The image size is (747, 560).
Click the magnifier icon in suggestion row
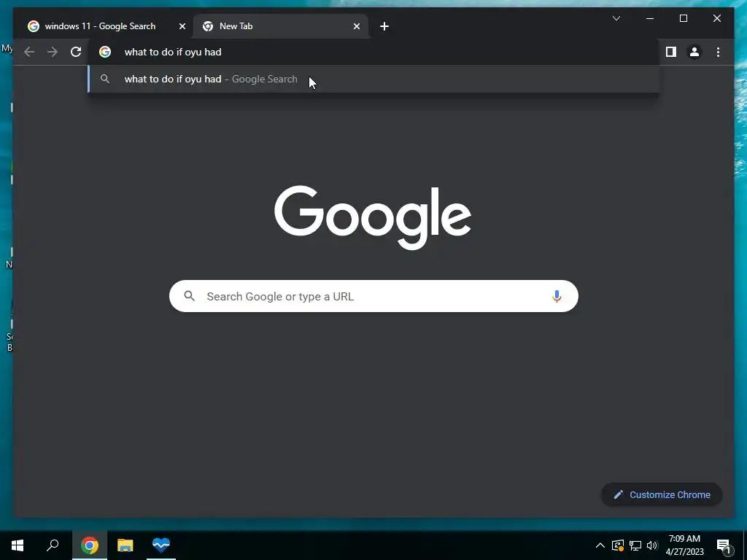pos(105,79)
